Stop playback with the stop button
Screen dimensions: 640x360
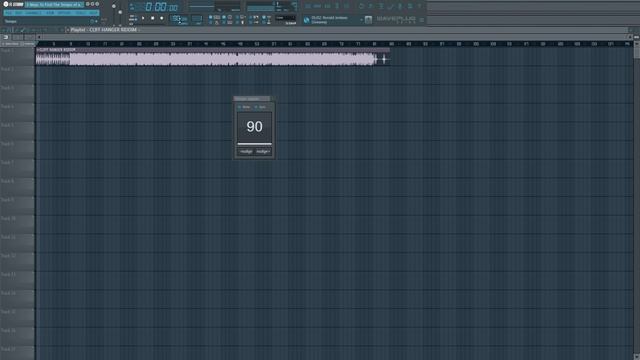tap(152, 18)
